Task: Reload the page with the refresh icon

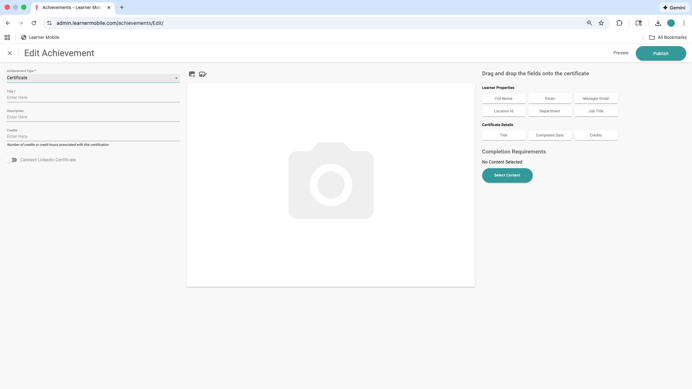Action: pyautogui.click(x=34, y=23)
